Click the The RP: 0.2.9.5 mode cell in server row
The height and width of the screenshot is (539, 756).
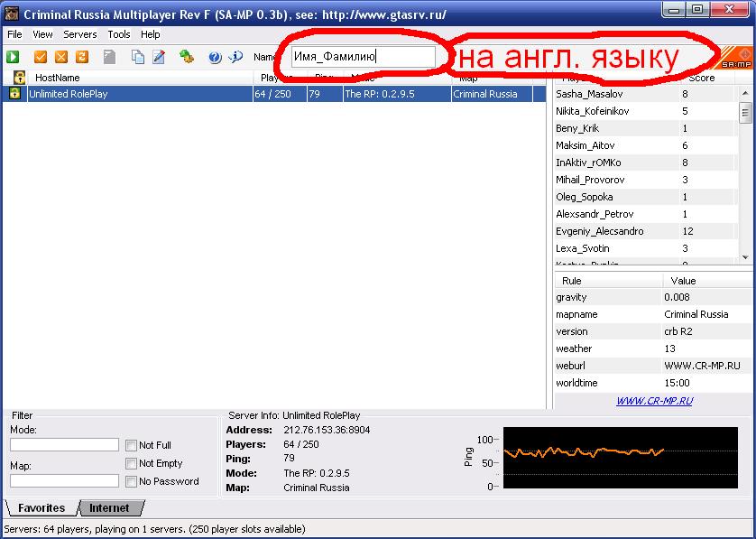click(x=397, y=94)
